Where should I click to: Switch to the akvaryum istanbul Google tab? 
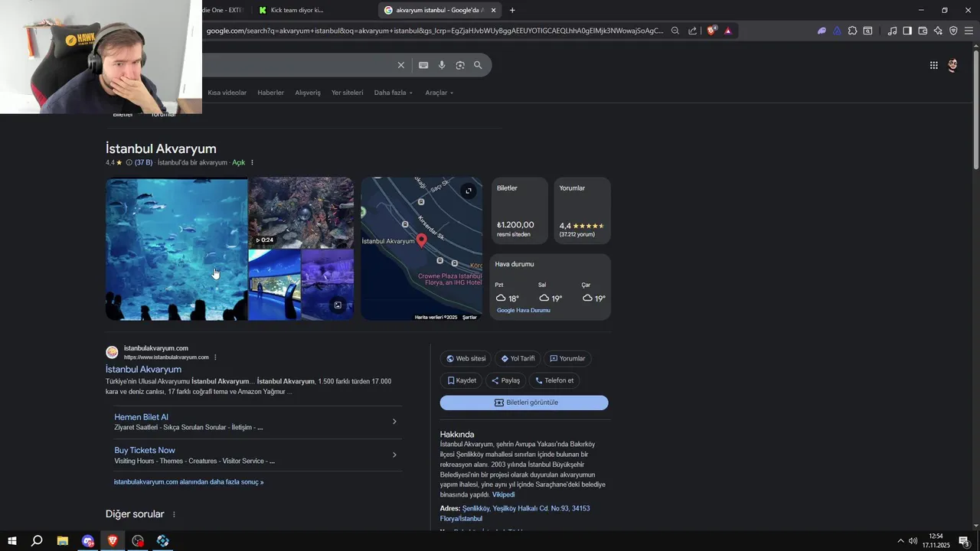point(440,10)
